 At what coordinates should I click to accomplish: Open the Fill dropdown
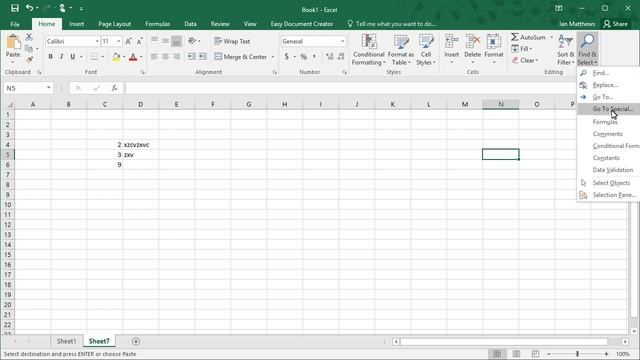pyautogui.click(x=522, y=49)
